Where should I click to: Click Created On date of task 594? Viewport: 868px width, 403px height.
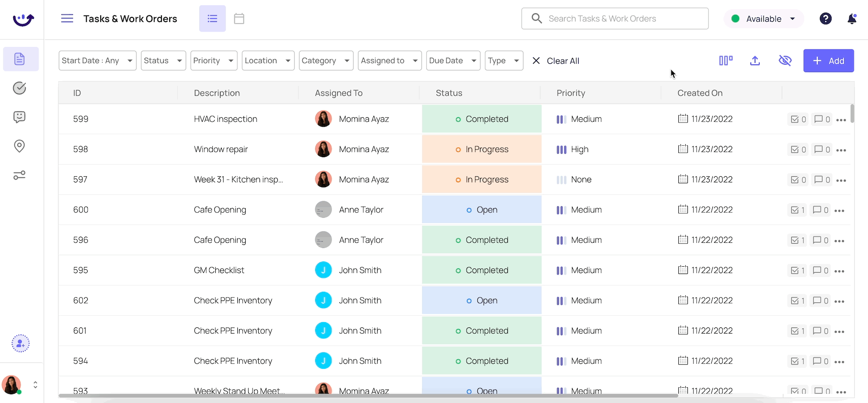705,361
